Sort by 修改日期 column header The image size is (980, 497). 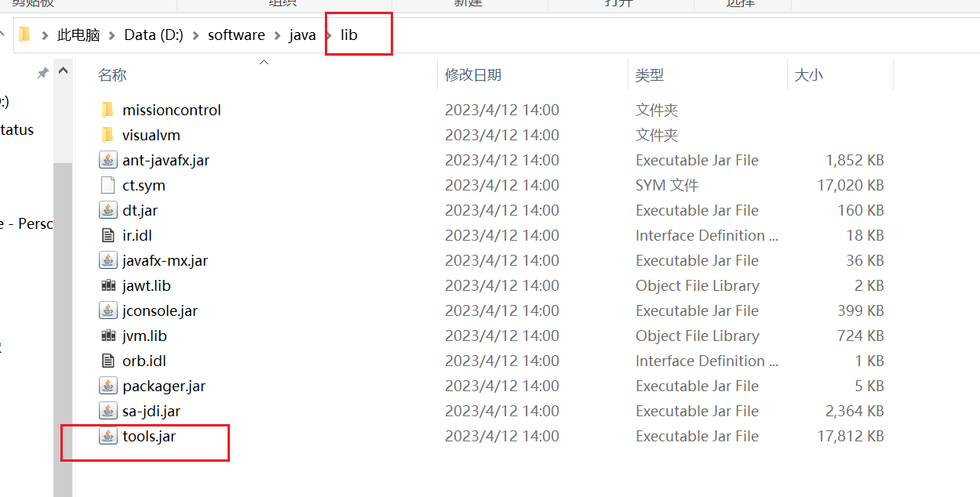pos(472,75)
